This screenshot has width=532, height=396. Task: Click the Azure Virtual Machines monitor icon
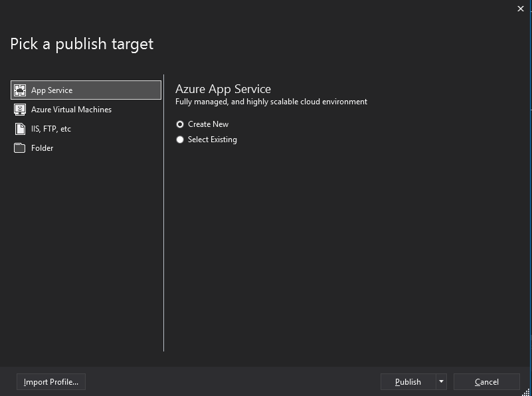20,110
